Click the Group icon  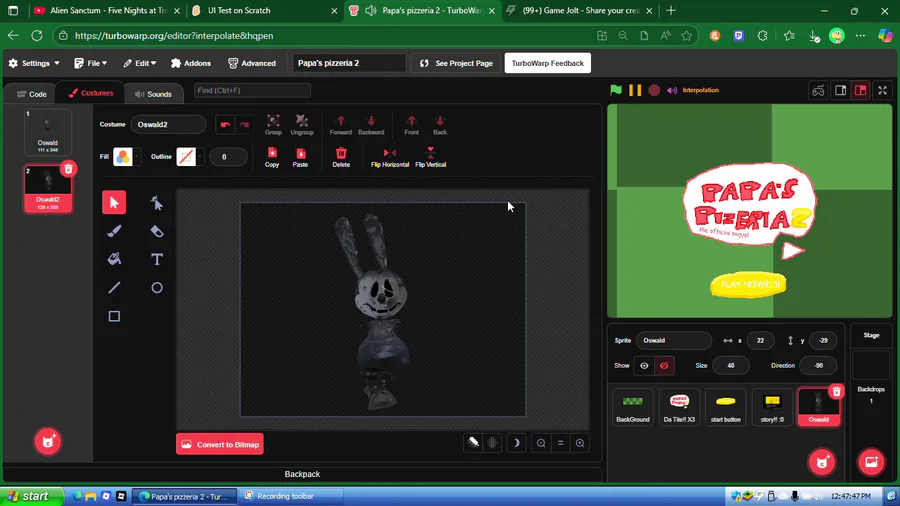click(273, 124)
